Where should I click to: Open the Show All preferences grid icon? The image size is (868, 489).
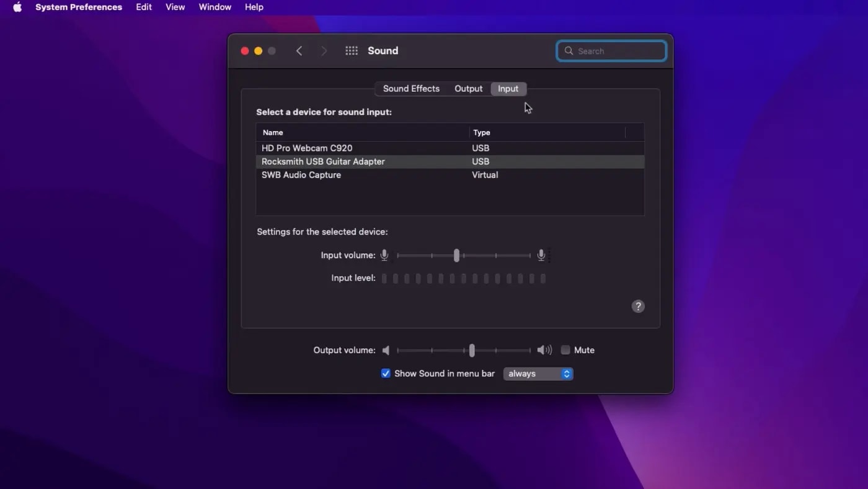pyautogui.click(x=352, y=50)
